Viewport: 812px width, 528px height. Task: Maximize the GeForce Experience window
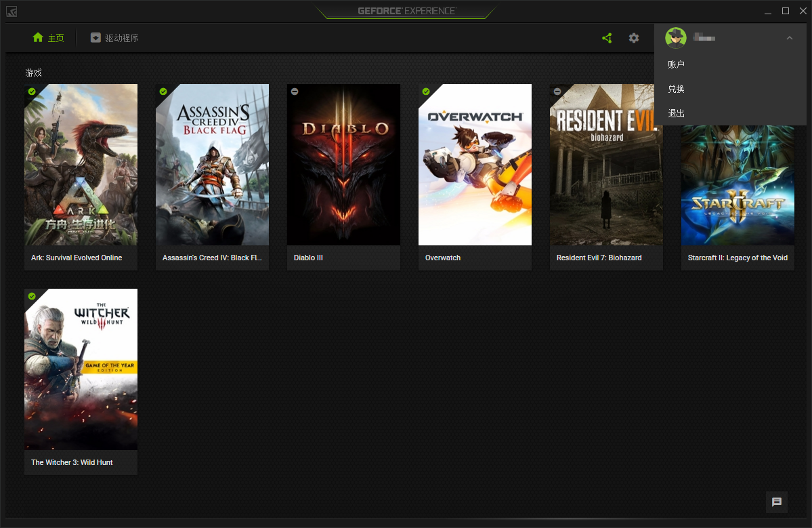(786, 11)
